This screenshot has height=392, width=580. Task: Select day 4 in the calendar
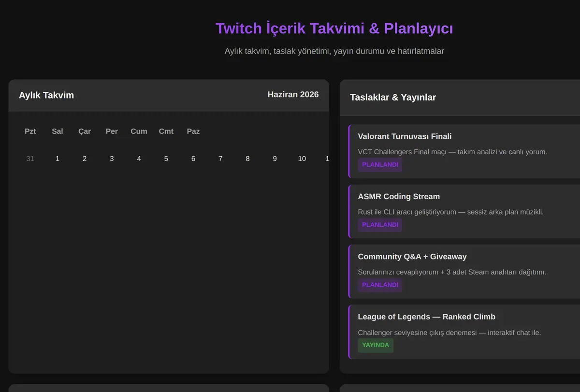click(139, 159)
